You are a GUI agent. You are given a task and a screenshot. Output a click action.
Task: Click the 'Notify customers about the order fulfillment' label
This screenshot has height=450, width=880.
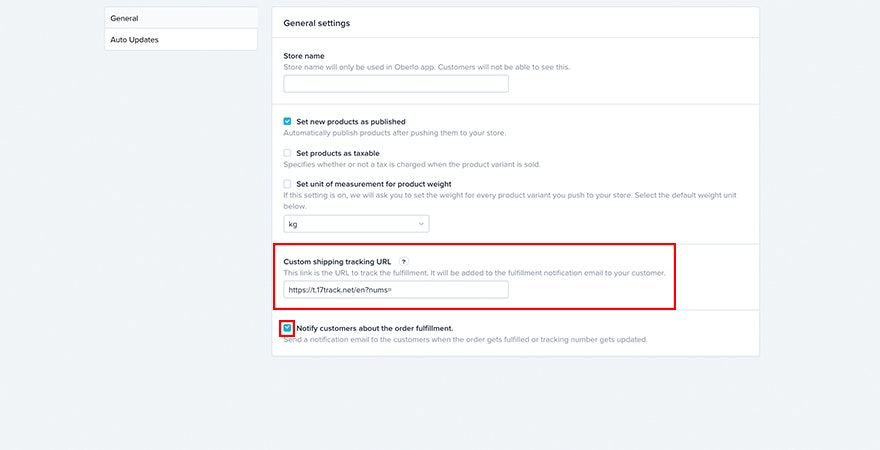click(x=375, y=328)
